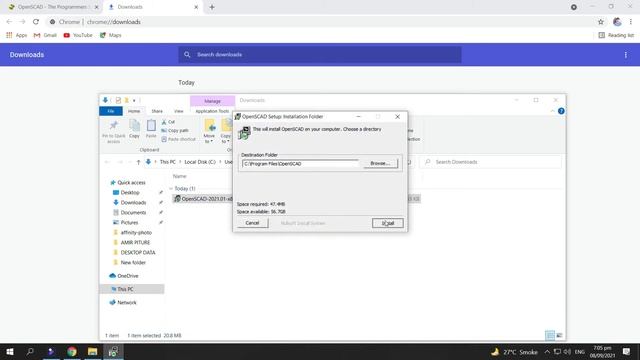
Task: Go back in Chrome
Action: (x=9, y=22)
